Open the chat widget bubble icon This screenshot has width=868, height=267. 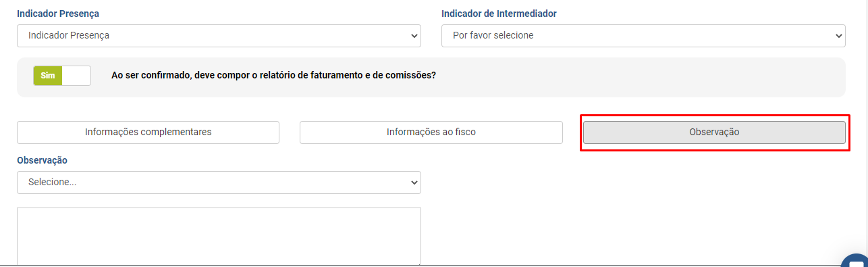pyautogui.click(x=856, y=262)
